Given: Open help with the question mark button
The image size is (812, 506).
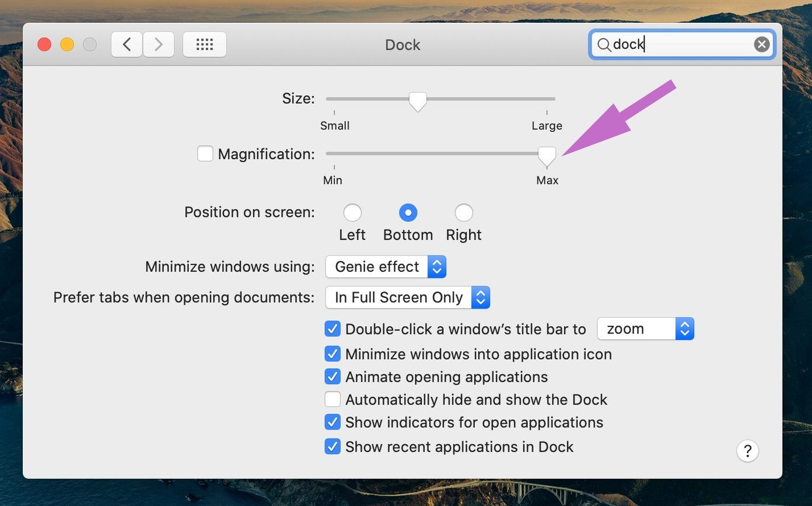Looking at the screenshot, I should [x=747, y=451].
